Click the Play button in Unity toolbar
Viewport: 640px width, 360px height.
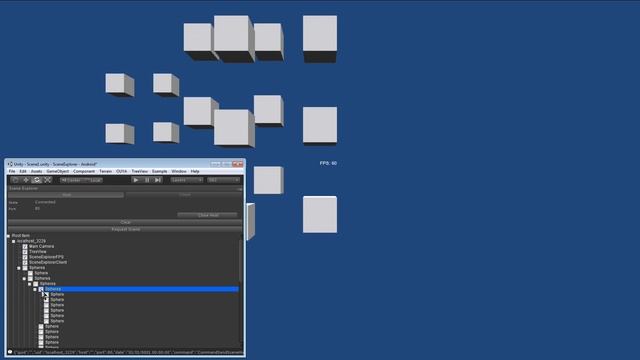(x=136, y=180)
